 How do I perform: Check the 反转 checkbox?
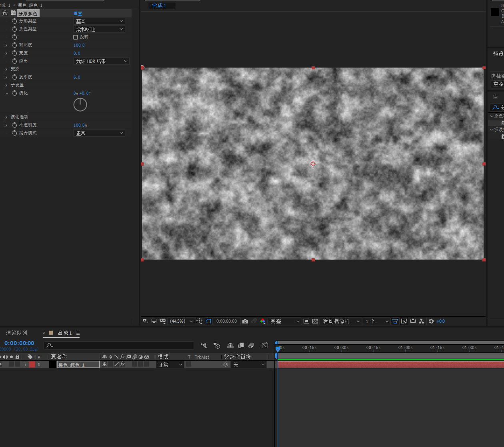(76, 37)
